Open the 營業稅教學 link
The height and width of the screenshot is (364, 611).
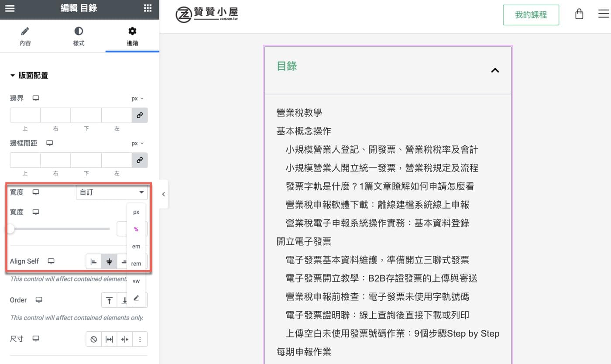299,113
